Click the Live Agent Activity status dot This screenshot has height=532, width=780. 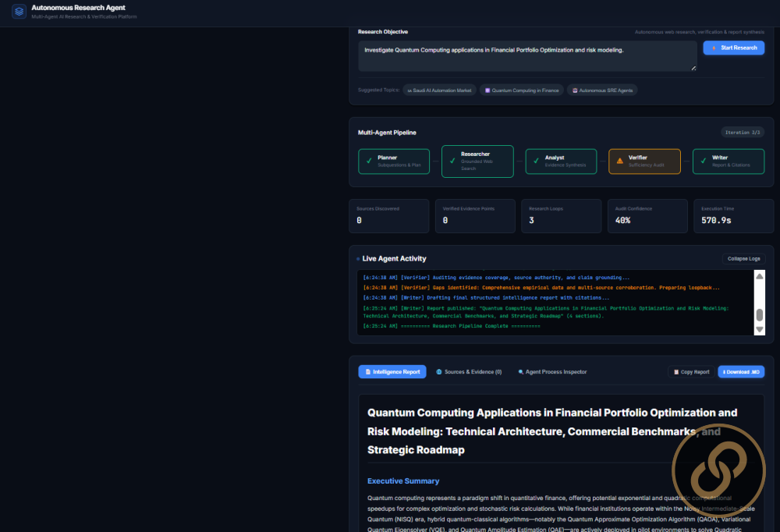click(358, 259)
